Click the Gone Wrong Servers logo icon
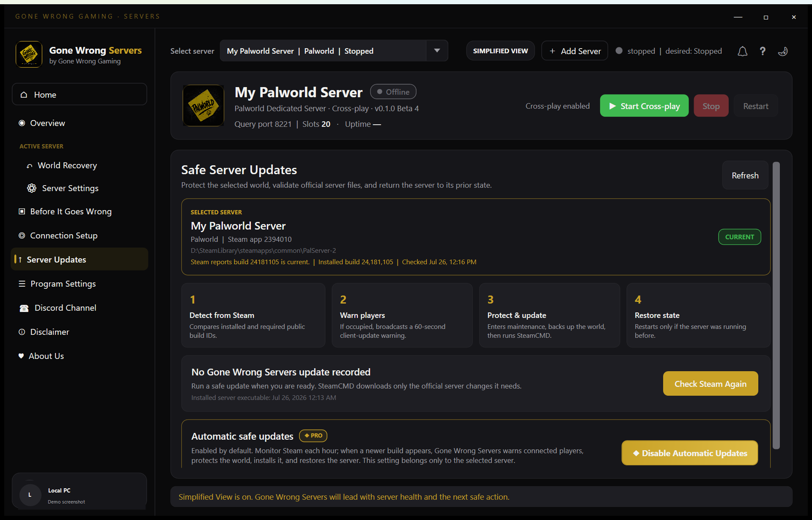Image resolution: width=812 pixels, height=520 pixels. click(x=29, y=55)
